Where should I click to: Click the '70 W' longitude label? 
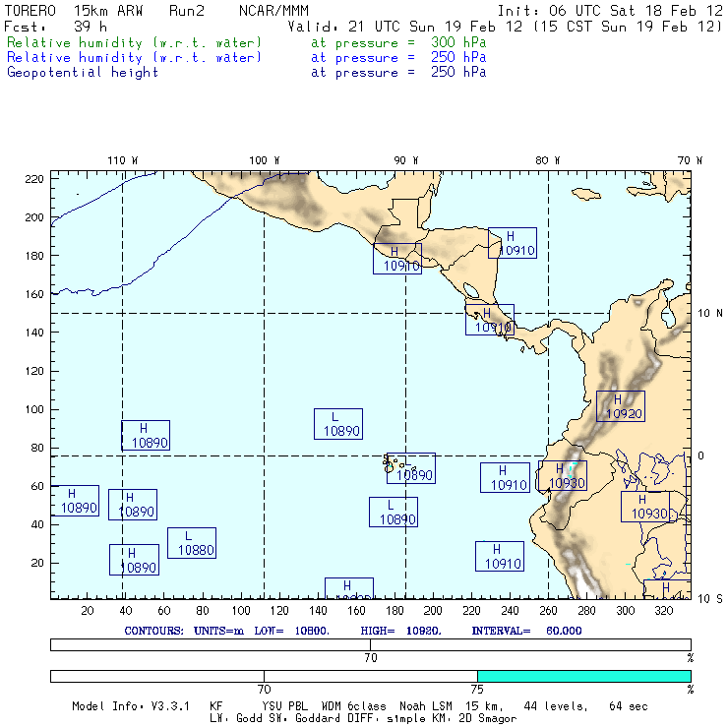click(690, 160)
